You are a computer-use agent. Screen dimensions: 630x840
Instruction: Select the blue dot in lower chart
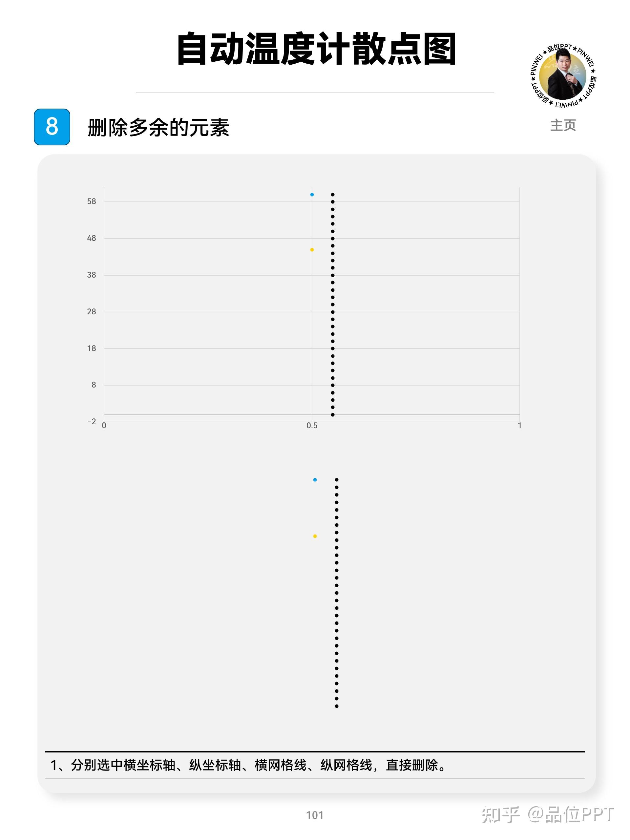coord(315,480)
